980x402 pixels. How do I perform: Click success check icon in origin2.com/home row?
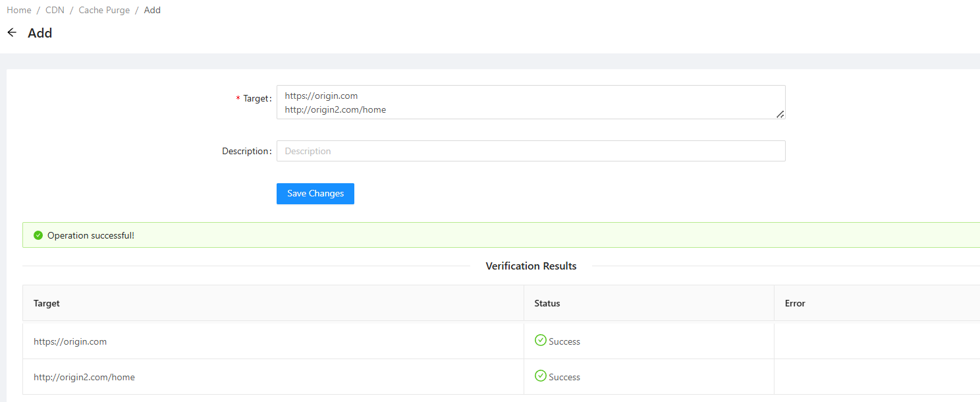tap(541, 376)
